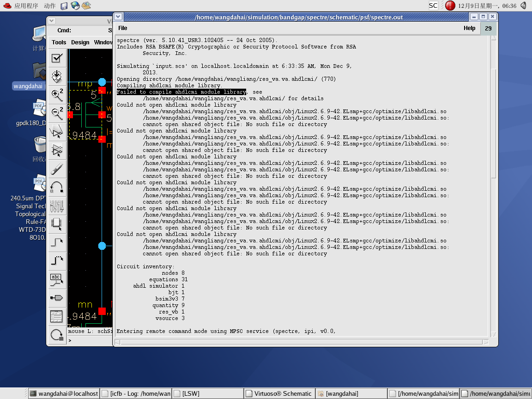Click the schematic command prompt input line
Image resolution: width=532 pixels, height=399 pixels.
90,340
